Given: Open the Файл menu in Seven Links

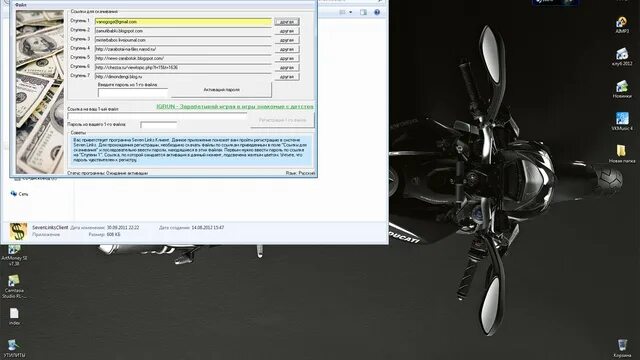Looking at the screenshot, I should [20, 5].
